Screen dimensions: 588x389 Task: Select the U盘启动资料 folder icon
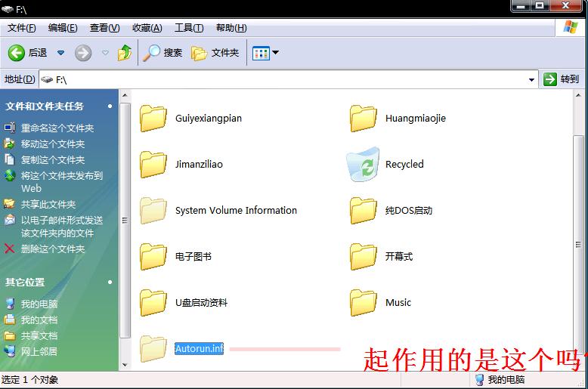pos(153,303)
